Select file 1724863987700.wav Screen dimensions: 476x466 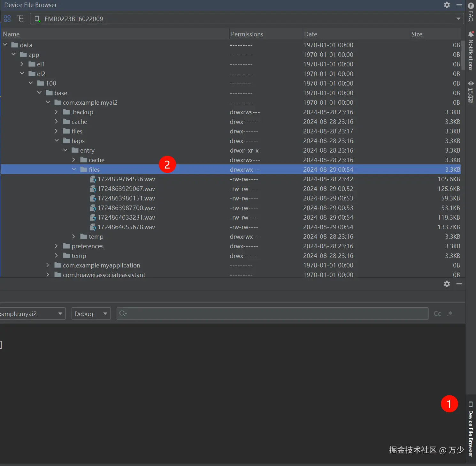point(126,208)
